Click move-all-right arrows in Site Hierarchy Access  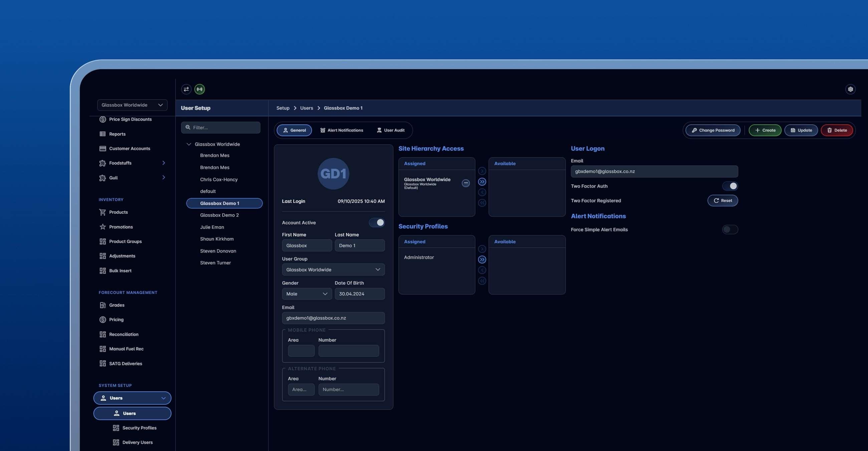482,182
